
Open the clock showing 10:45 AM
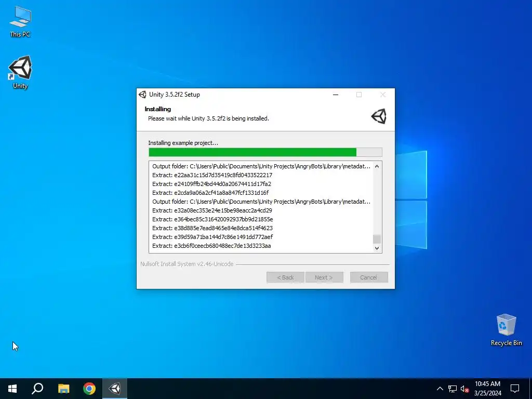(x=487, y=389)
